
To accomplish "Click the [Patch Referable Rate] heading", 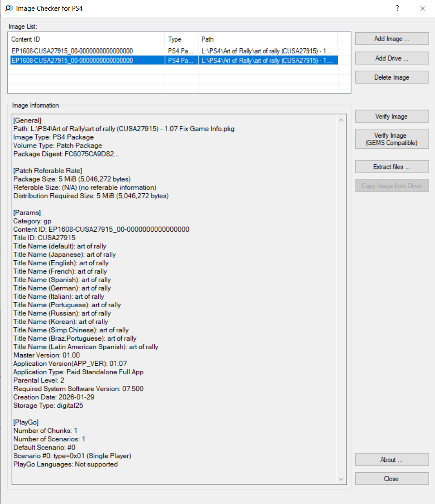I will 47,170.
